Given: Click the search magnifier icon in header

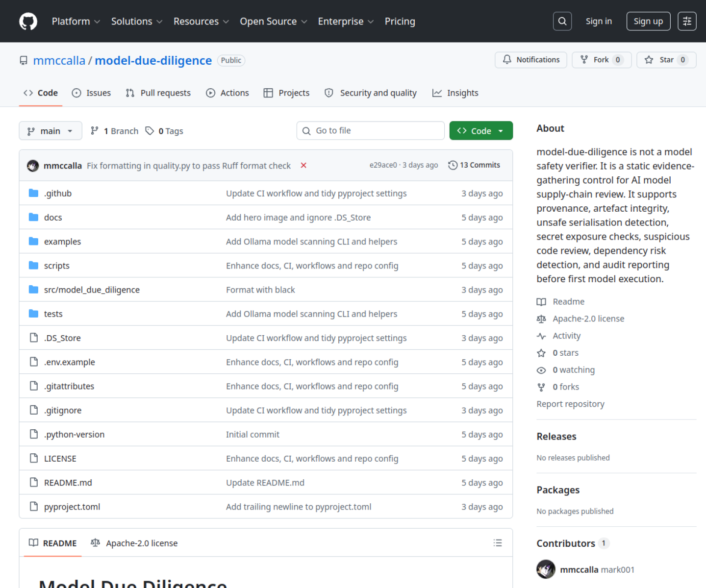Looking at the screenshot, I should coord(562,21).
